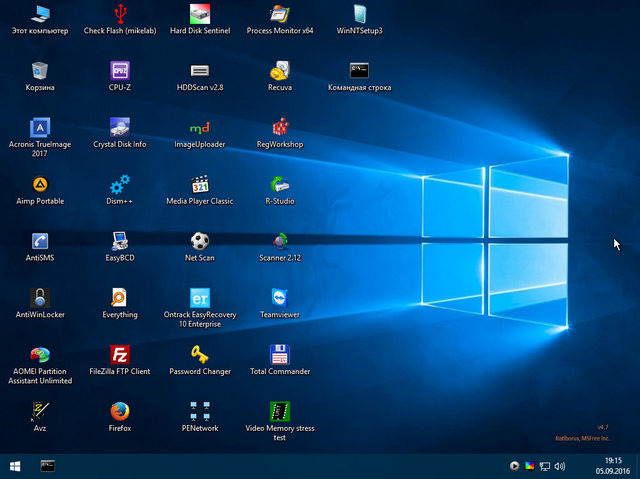Click the Acronis TrueImage 2017 icon
Image resolution: width=640 pixels, height=479 pixels.
click(40, 127)
